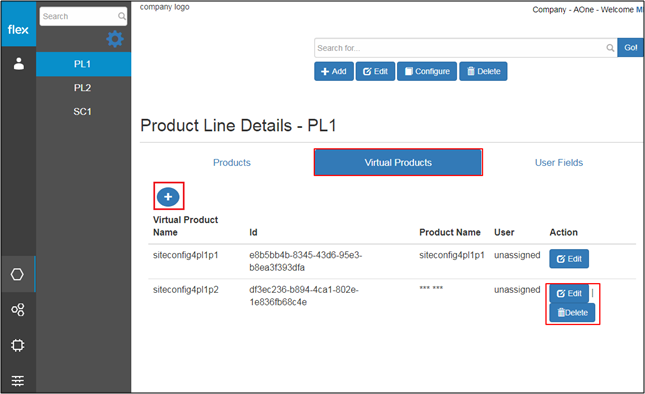Click the top Delete toolbar button
This screenshot has height=394, width=645.
point(483,72)
